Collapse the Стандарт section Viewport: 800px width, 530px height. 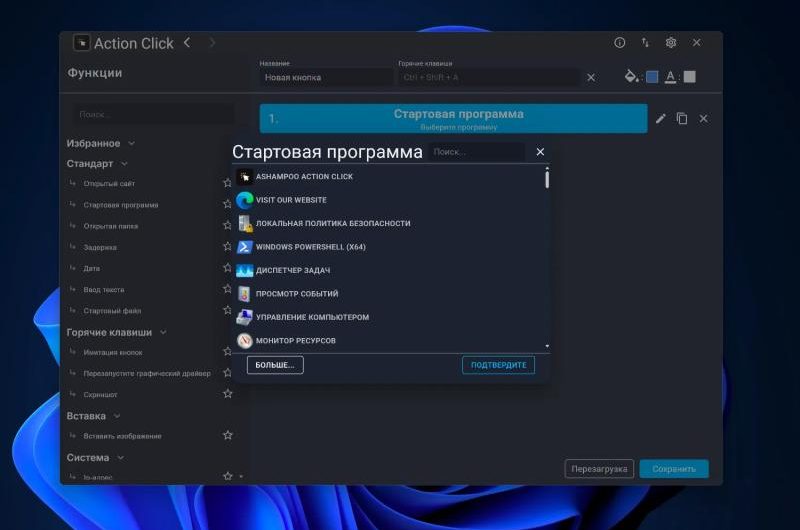(124, 164)
